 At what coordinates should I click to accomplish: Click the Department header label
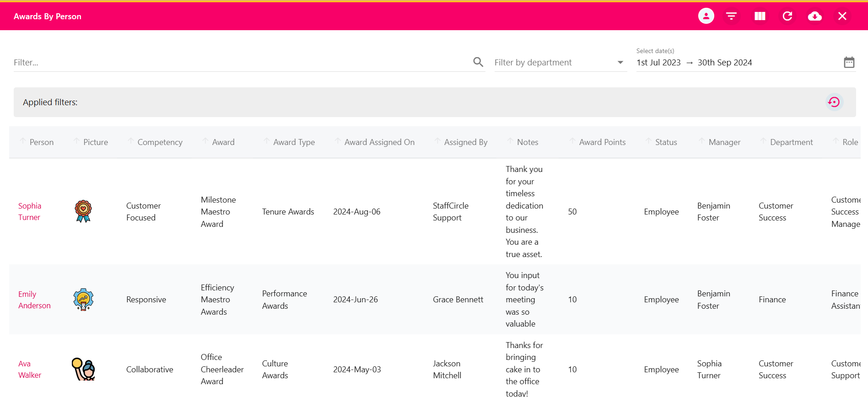pos(792,142)
